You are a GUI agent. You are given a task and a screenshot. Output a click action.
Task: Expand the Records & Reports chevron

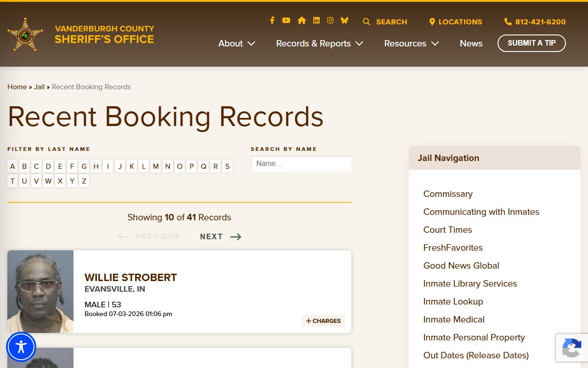359,44
